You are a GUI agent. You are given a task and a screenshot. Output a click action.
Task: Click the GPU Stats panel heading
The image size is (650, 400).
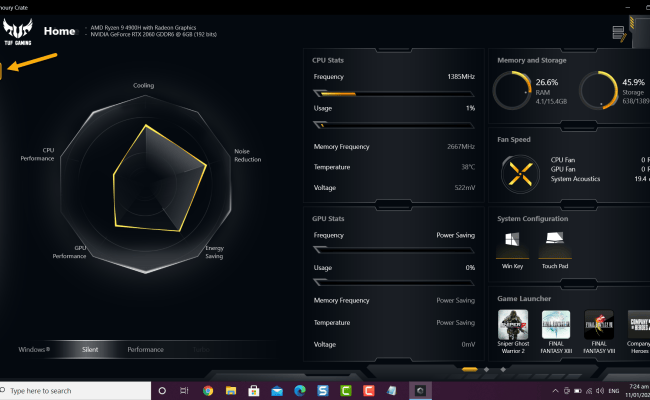(x=328, y=218)
